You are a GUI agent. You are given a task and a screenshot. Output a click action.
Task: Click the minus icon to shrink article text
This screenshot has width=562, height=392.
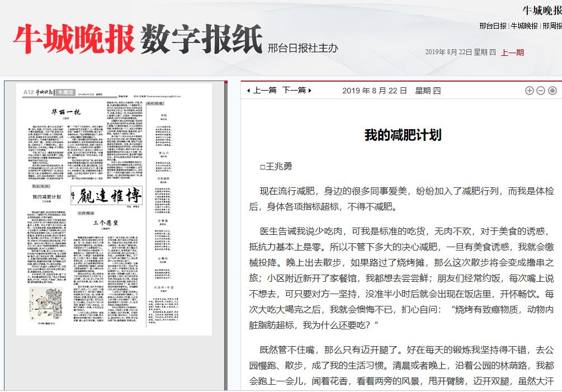click(x=541, y=91)
